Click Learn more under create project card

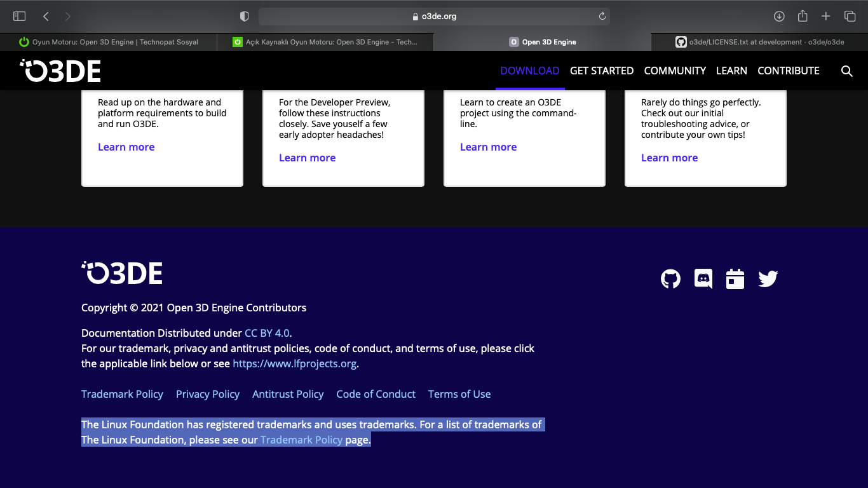coord(488,147)
